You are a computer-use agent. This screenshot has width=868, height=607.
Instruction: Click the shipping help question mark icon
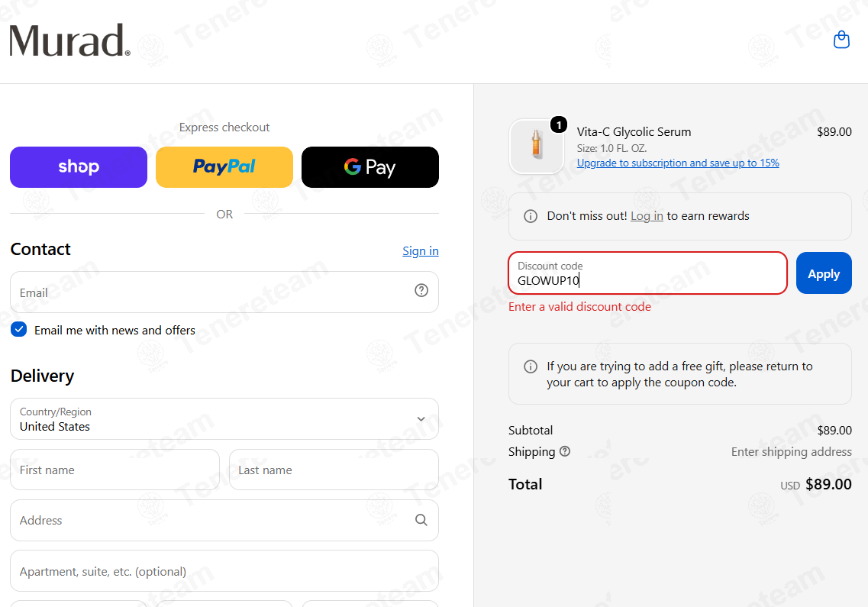pos(565,451)
